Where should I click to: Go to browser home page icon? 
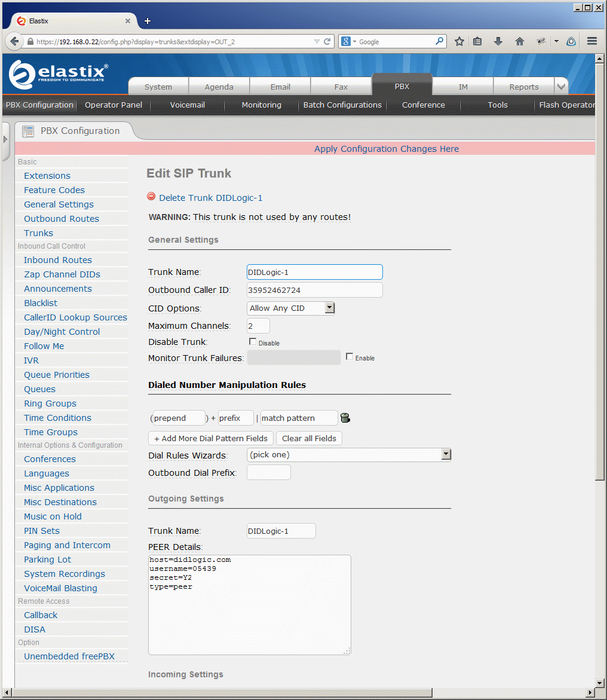click(520, 41)
